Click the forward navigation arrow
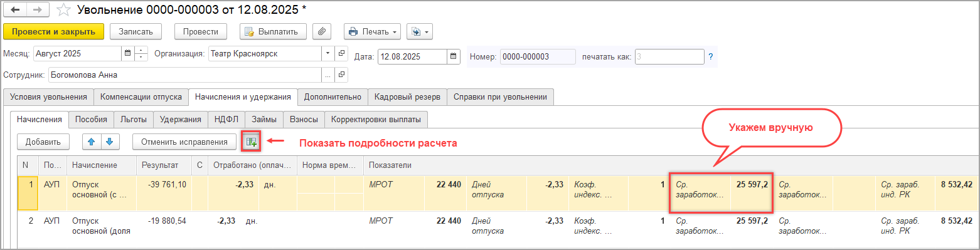Screen dimensions: 980x250 click(x=38, y=10)
